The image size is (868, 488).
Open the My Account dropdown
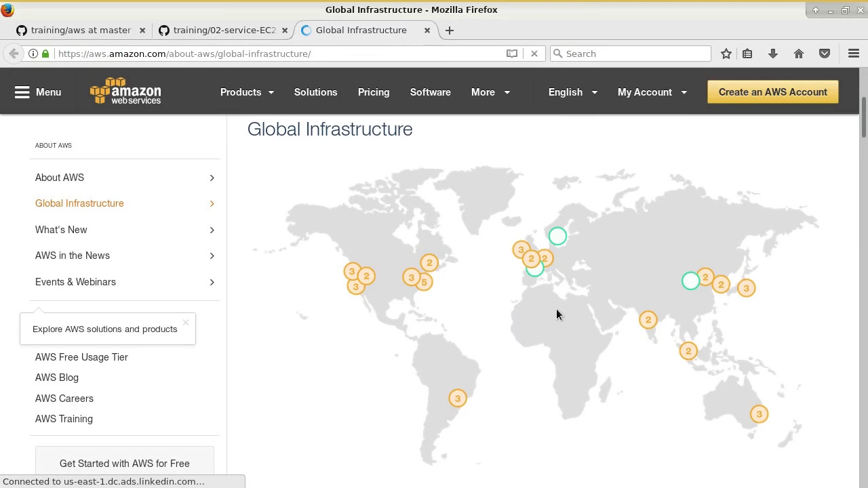click(x=652, y=92)
